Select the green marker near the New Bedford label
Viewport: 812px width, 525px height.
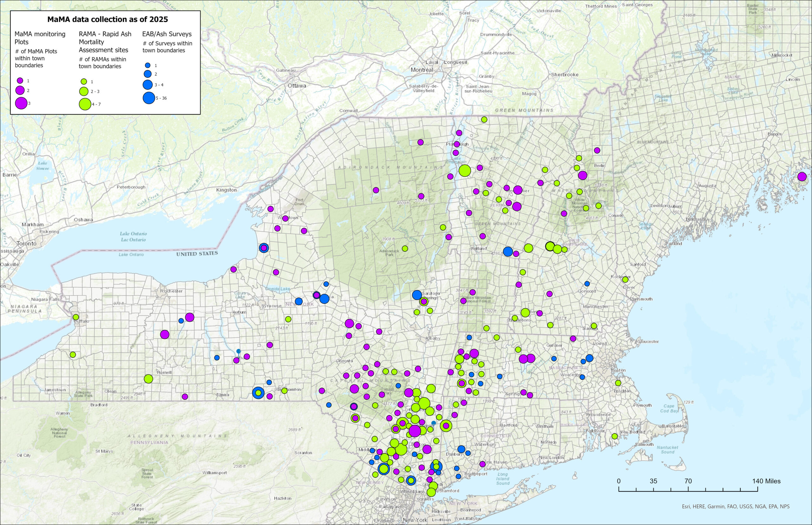(614, 436)
